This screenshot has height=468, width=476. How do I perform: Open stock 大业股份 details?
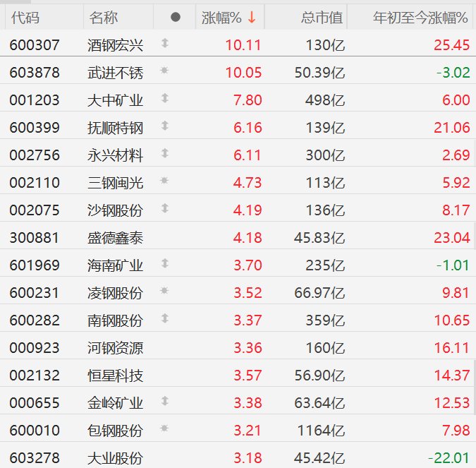coord(116,457)
